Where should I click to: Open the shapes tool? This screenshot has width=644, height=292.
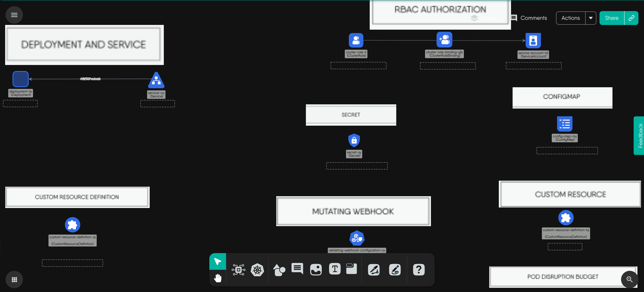pyautogui.click(x=279, y=270)
